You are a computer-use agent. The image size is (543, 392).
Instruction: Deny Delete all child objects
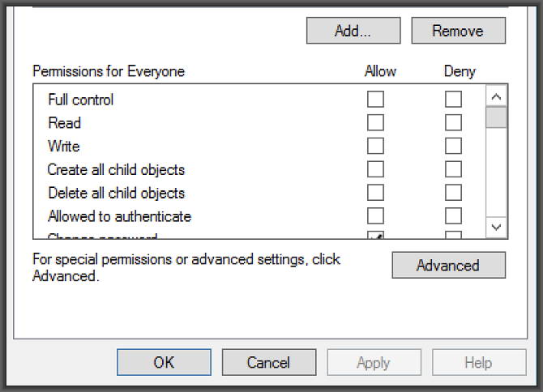(453, 193)
